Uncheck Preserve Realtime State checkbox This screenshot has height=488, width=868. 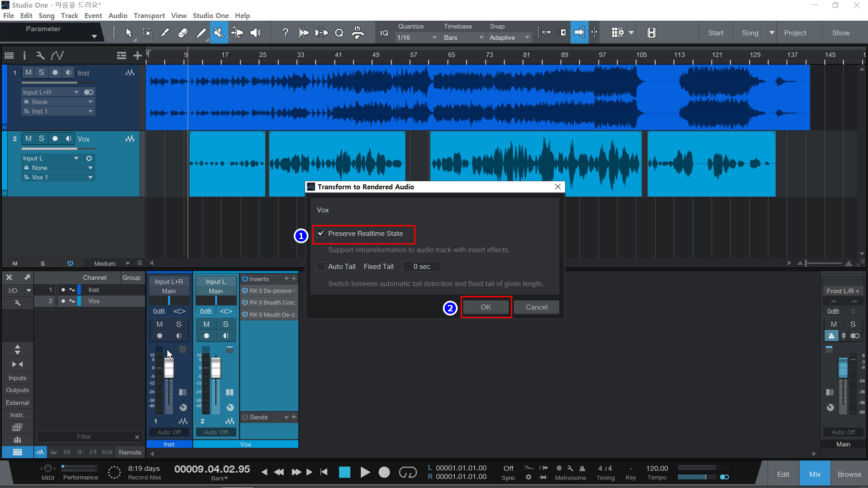321,233
